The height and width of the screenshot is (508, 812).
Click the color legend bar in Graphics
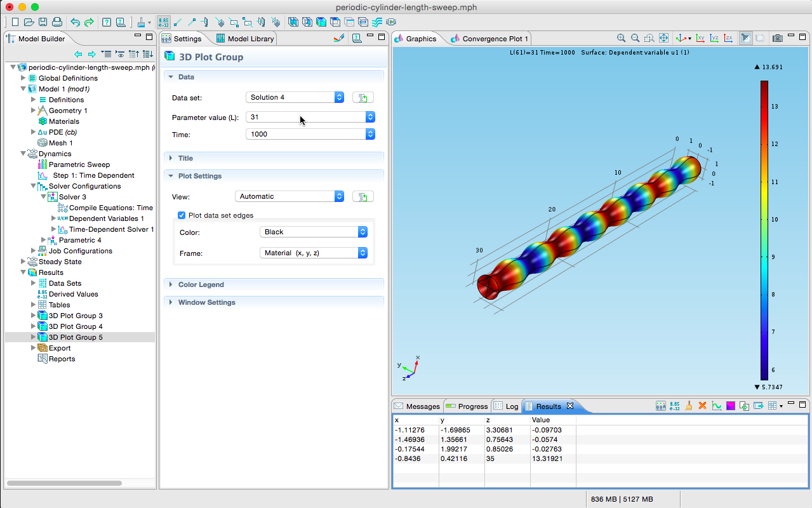(764, 230)
